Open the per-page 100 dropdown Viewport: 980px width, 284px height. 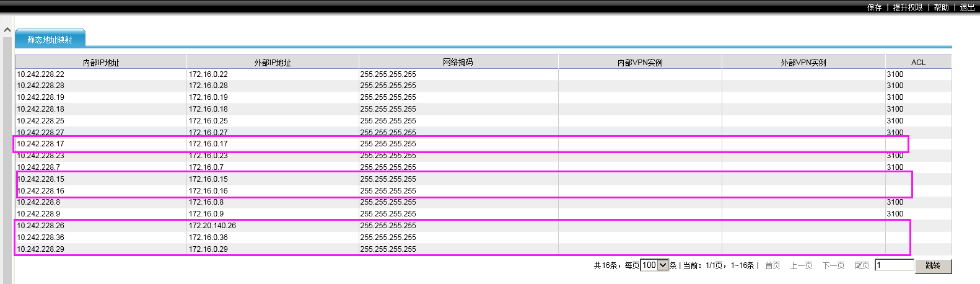point(654,265)
